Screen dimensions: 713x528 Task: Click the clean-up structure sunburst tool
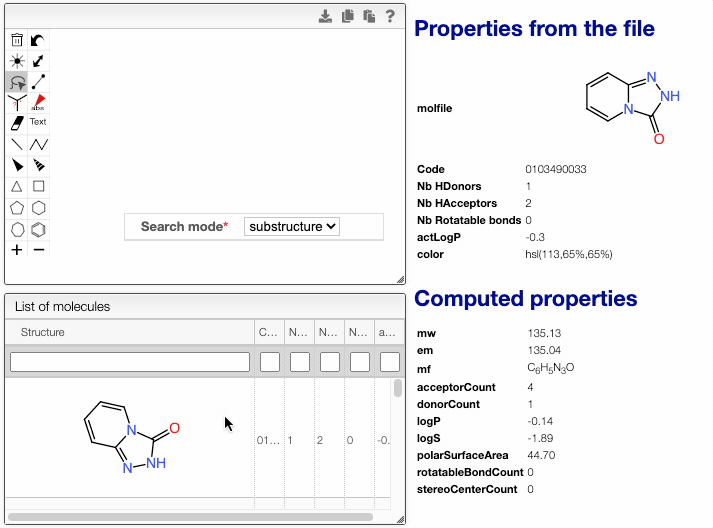17,61
